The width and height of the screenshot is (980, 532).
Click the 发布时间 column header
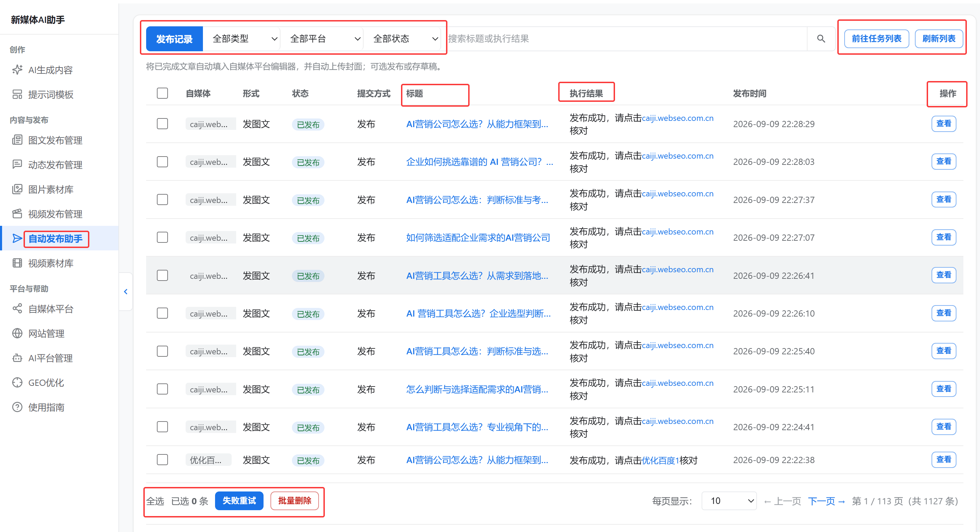tap(749, 93)
